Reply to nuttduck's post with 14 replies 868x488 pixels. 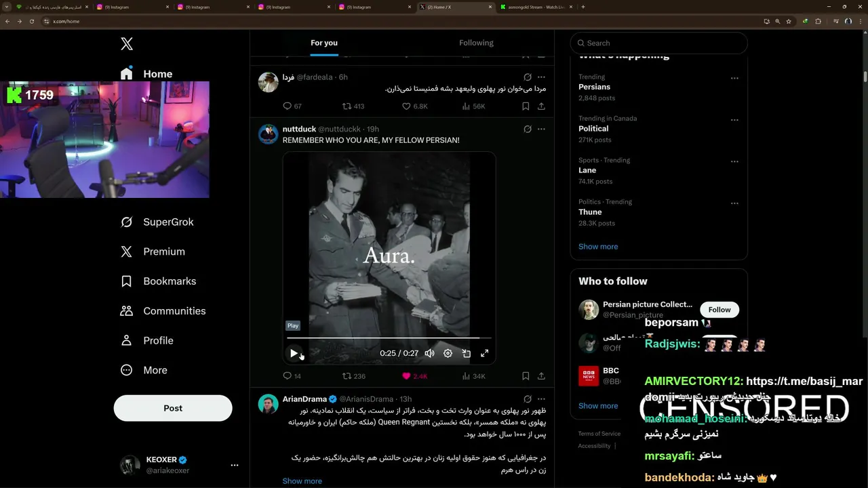click(292, 376)
